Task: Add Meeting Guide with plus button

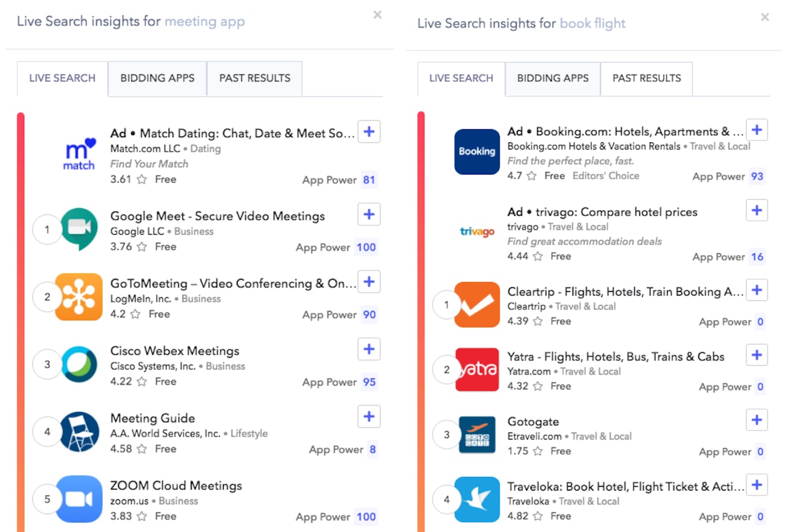Action: [x=369, y=417]
